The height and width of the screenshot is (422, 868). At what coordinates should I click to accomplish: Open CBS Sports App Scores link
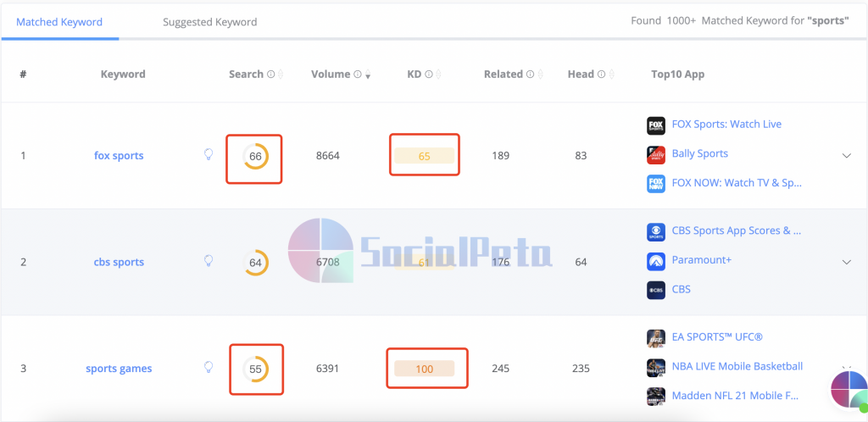(737, 230)
